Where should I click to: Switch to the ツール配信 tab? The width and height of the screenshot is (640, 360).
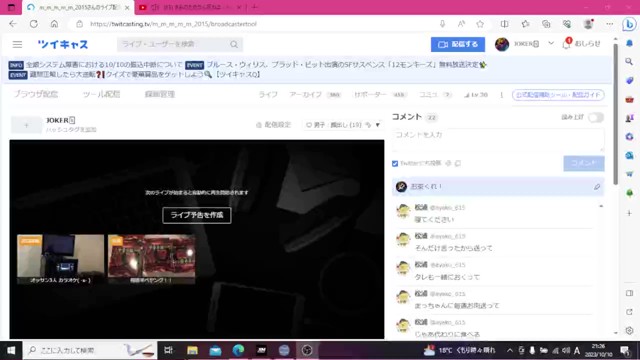pyautogui.click(x=101, y=94)
